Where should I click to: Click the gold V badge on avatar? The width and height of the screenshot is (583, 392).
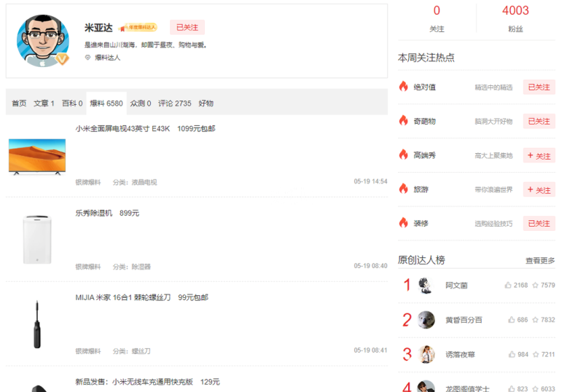click(63, 59)
